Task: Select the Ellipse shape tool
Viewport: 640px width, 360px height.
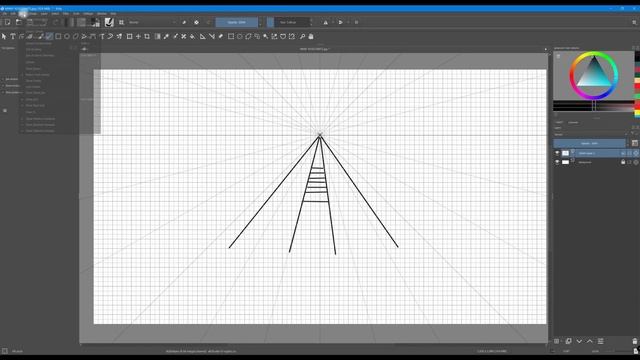Action: (x=67, y=36)
